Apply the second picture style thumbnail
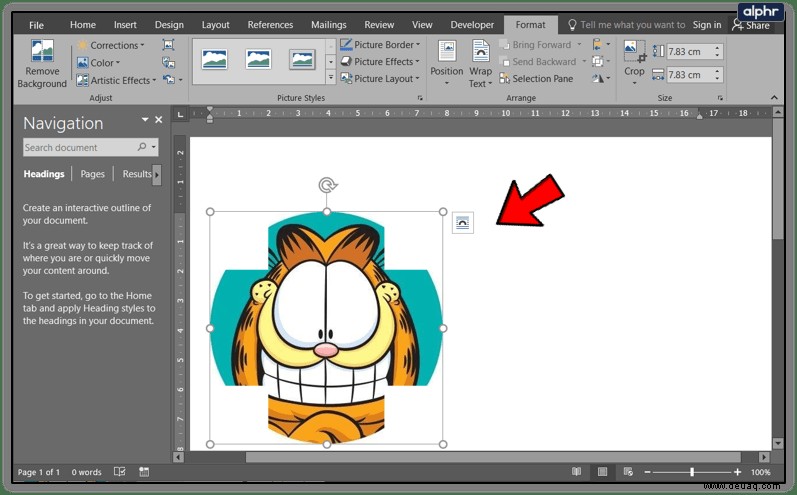 [258, 60]
